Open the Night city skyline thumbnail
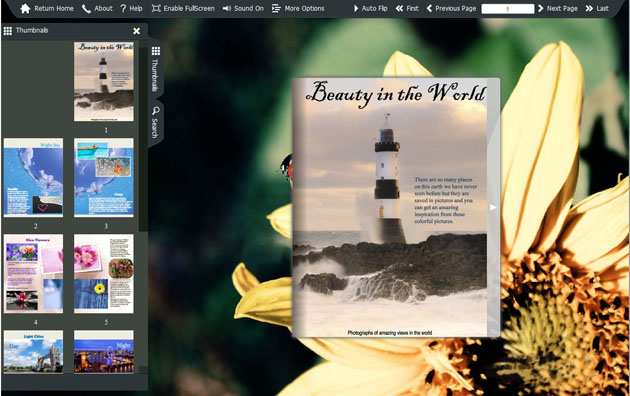The height and width of the screenshot is (396, 630). pos(104,352)
